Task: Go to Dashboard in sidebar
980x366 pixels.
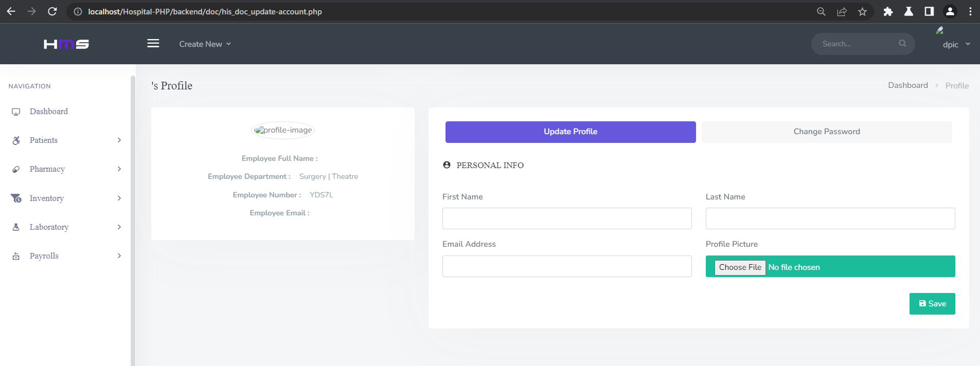Action: 49,112
